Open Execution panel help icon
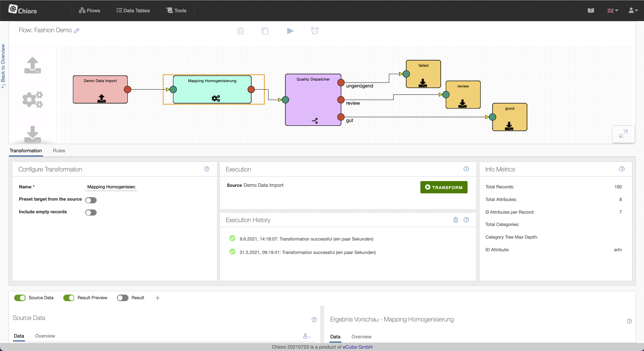Screen dimensions: 644x351 tap(466, 169)
